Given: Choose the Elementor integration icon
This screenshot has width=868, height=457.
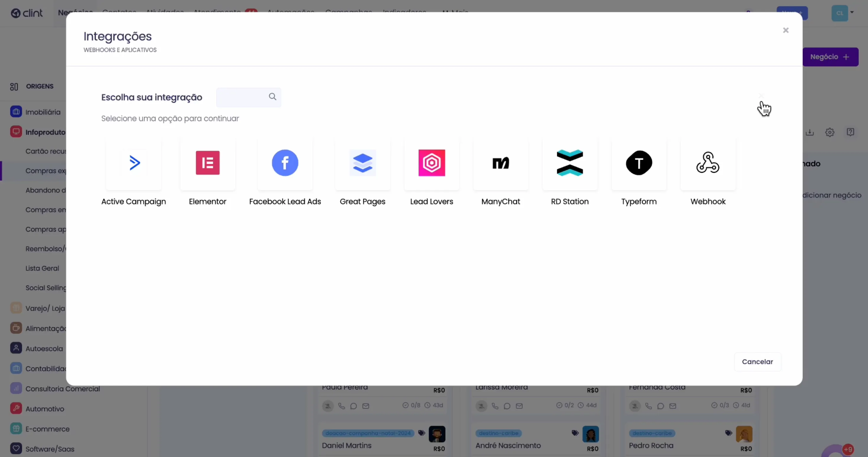Looking at the screenshot, I should (208, 163).
